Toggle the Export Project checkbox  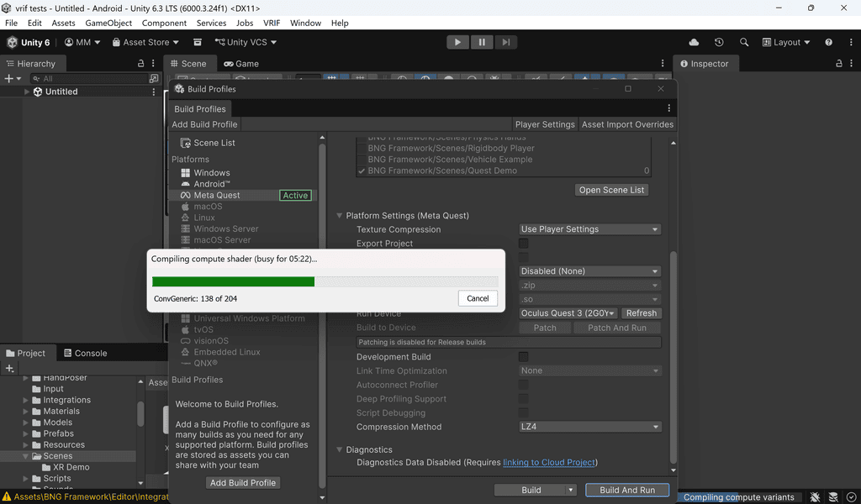523,243
